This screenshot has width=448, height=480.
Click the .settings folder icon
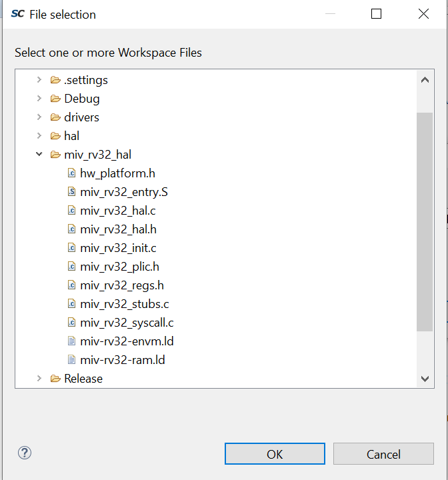tap(56, 80)
